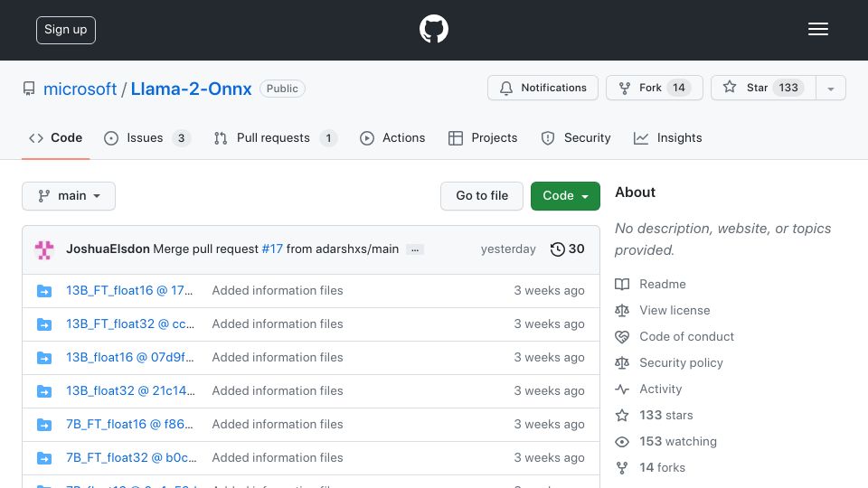
Task: Click the GitHub Octocat logo
Action: pos(433,29)
